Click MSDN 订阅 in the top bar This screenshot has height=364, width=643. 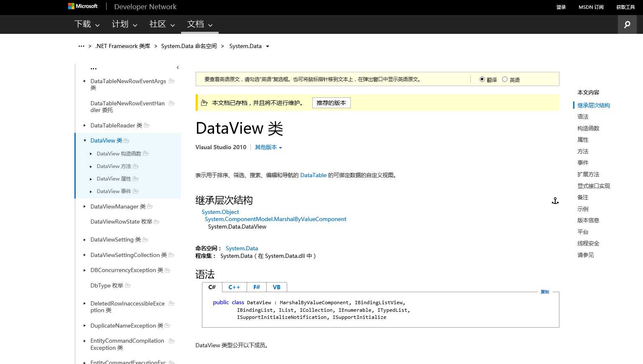coord(591,7)
